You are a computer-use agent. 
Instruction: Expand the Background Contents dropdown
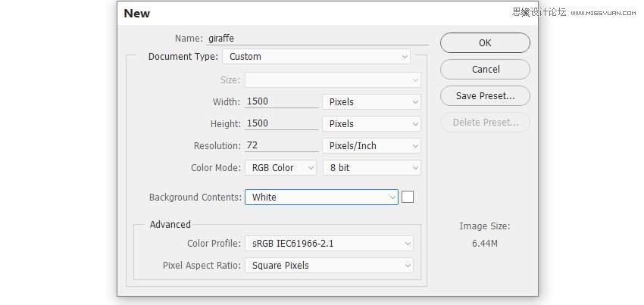321,197
